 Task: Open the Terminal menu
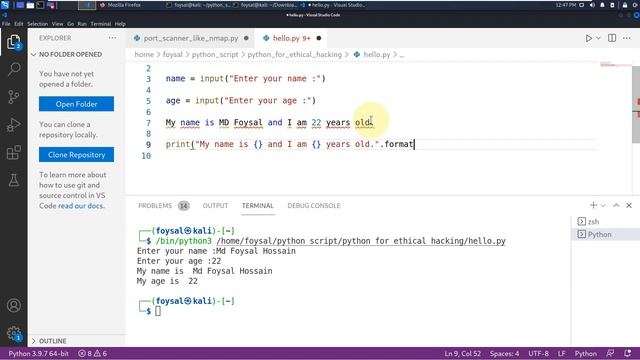101,24
